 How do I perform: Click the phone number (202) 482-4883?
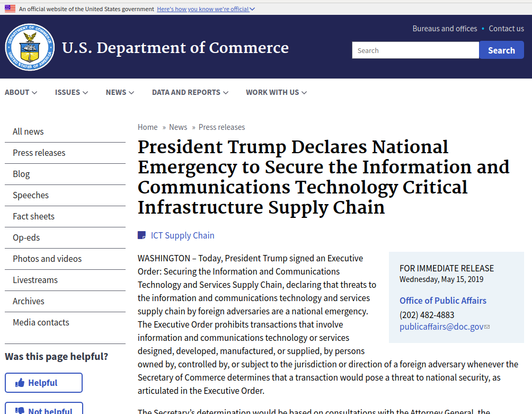click(427, 315)
